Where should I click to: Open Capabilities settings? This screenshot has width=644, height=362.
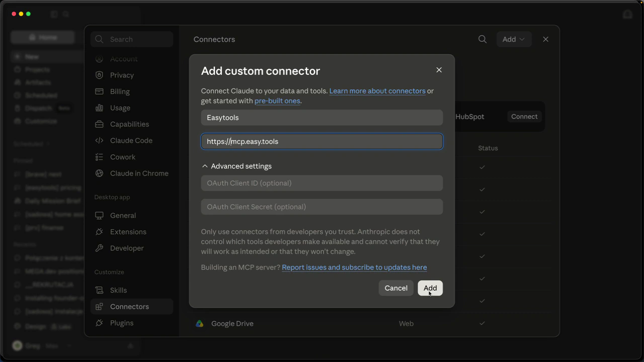coord(132,124)
